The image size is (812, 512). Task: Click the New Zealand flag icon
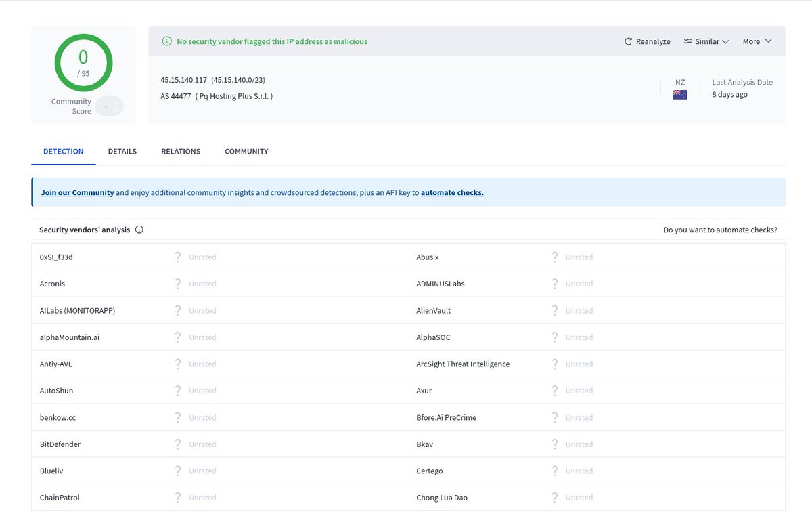click(680, 95)
